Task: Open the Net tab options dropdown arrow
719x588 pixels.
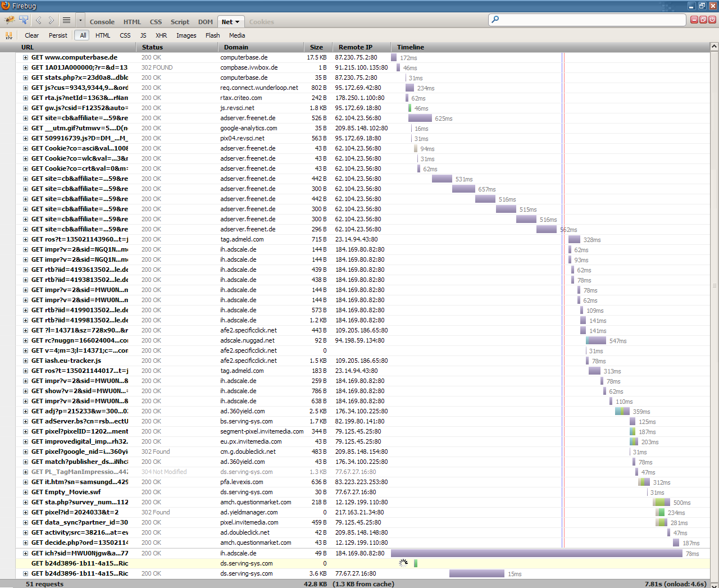Action: 237,22
